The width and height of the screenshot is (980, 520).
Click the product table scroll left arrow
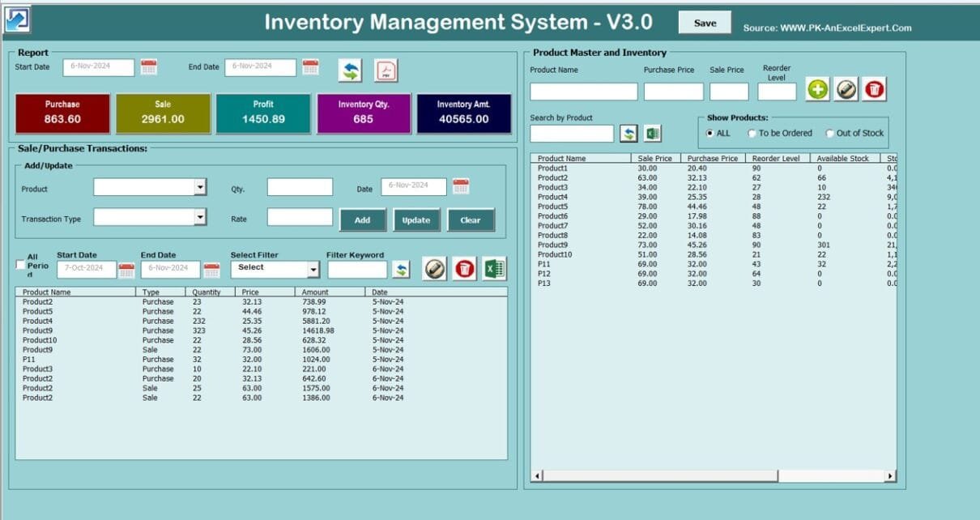coord(535,476)
